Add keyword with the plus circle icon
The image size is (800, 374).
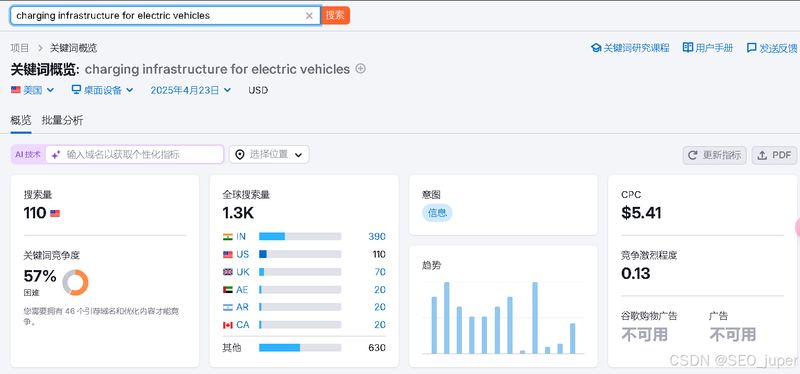point(360,68)
